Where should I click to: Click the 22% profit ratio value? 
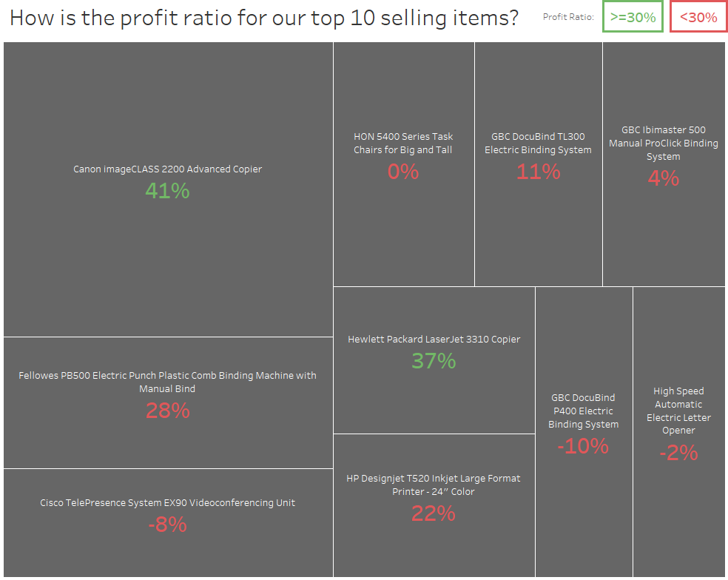[434, 513]
